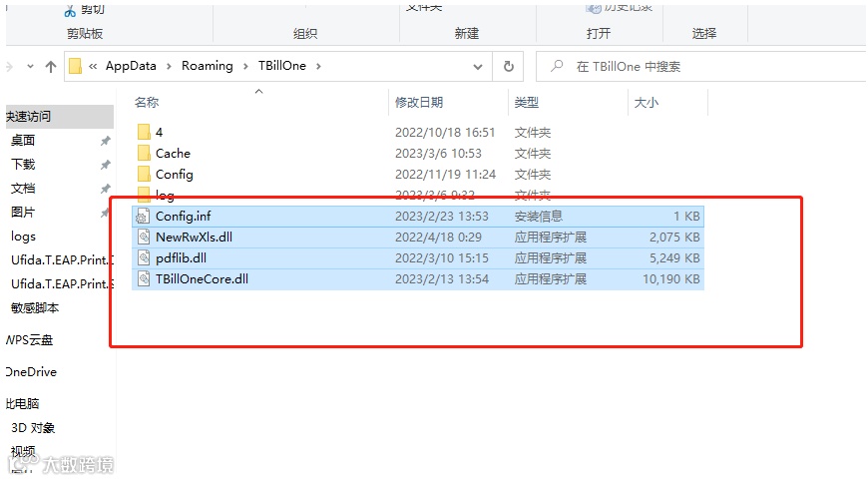The width and height of the screenshot is (868, 481).
Task: Click the pin icon beside 文档
Action: 105,189
